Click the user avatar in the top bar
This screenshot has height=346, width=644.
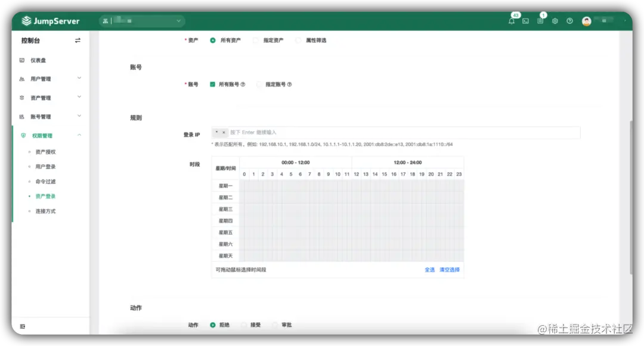pyautogui.click(x=586, y=20)
